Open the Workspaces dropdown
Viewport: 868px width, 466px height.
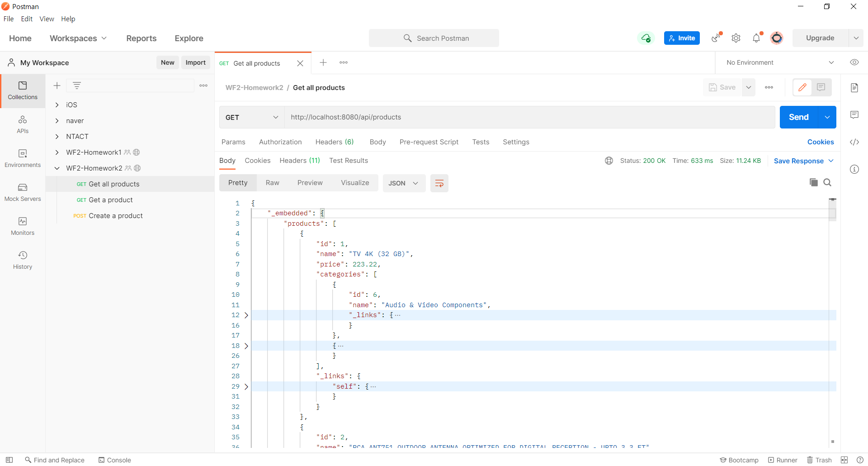78,38
